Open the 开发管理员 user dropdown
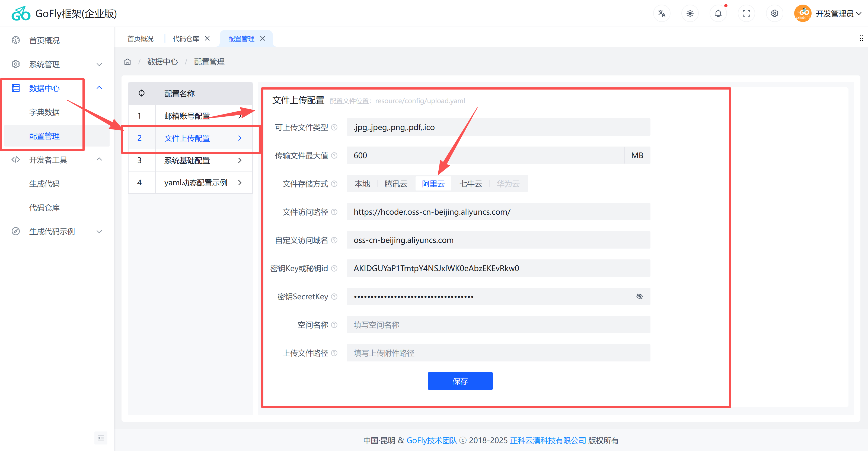The width and height of the screenshot is (868, 451). 834,14
